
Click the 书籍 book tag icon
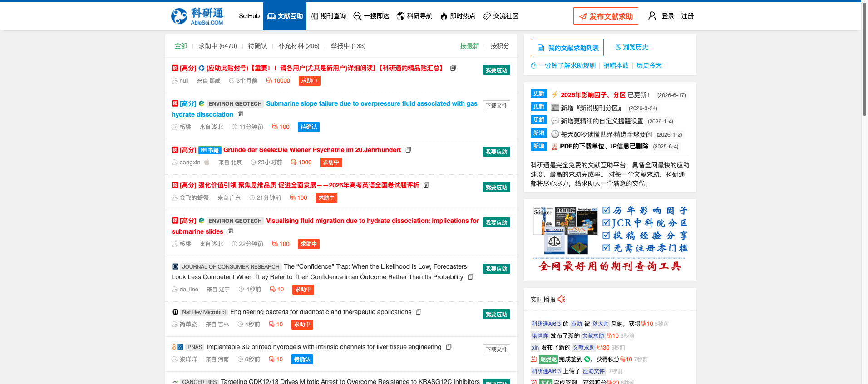(x=210, y=150)
